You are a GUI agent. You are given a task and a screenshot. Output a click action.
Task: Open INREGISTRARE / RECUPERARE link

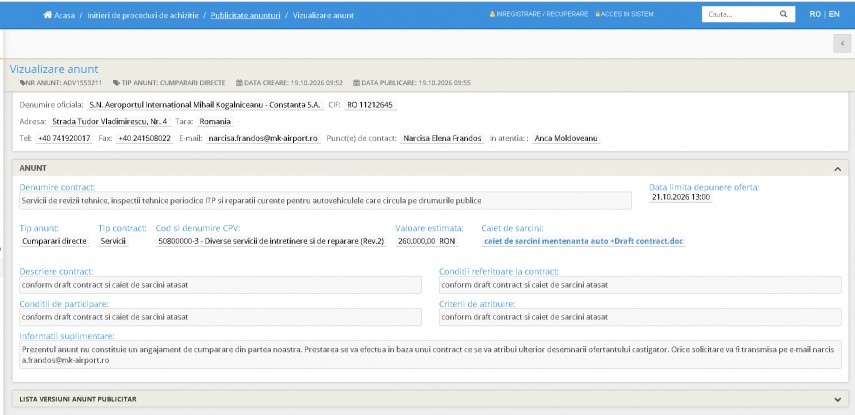coord(542,14)
